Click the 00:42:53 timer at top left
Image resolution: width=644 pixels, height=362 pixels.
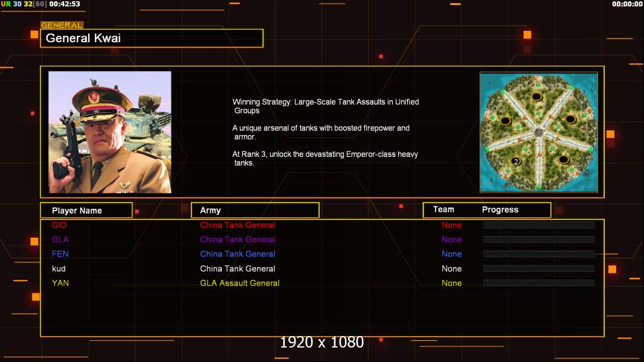[65, 4]
